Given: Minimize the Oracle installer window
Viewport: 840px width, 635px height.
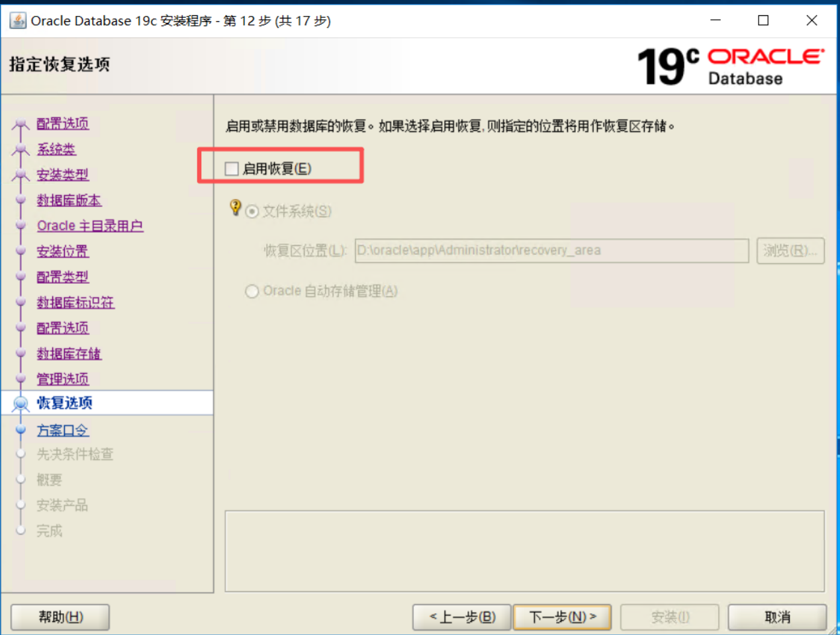Looking at the screenshot, I should 716,21.
